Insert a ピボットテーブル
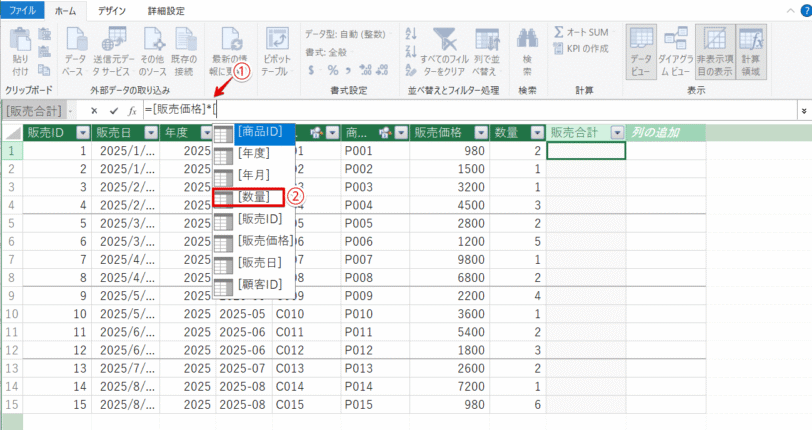 pos(276,52)
